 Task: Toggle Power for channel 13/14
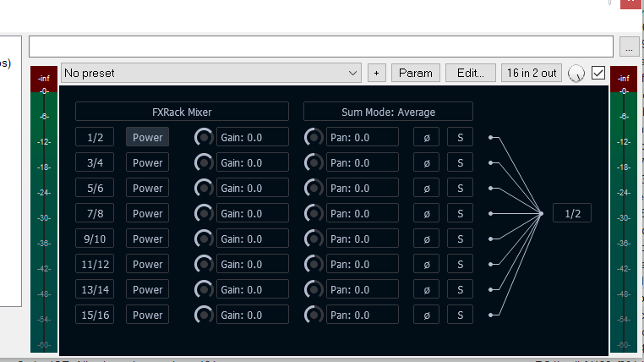point(147,289)
